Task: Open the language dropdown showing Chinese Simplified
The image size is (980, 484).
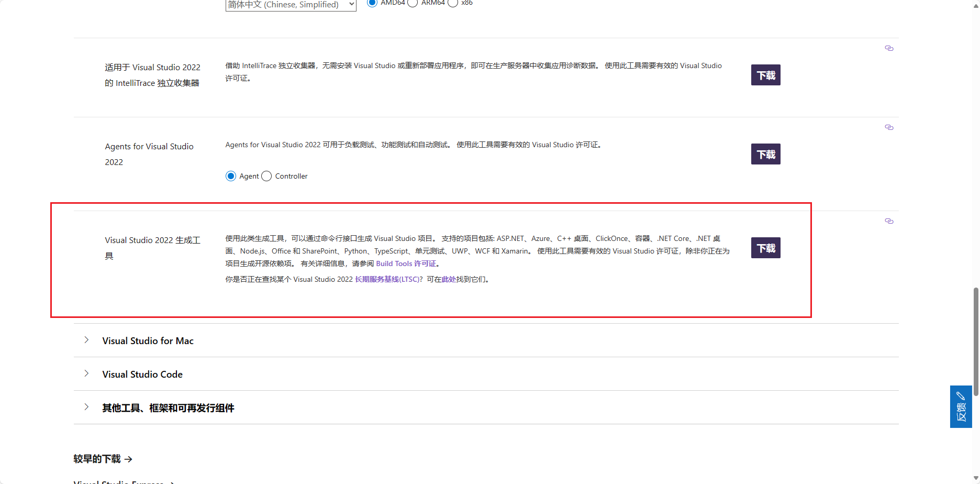Action: 291,5
